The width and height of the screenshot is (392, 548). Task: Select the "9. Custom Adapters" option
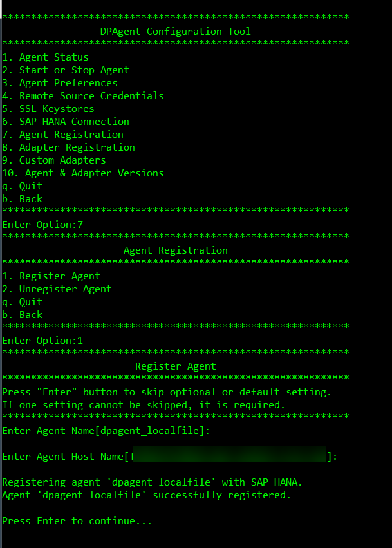pyautogui.click(x=53, y=160)
